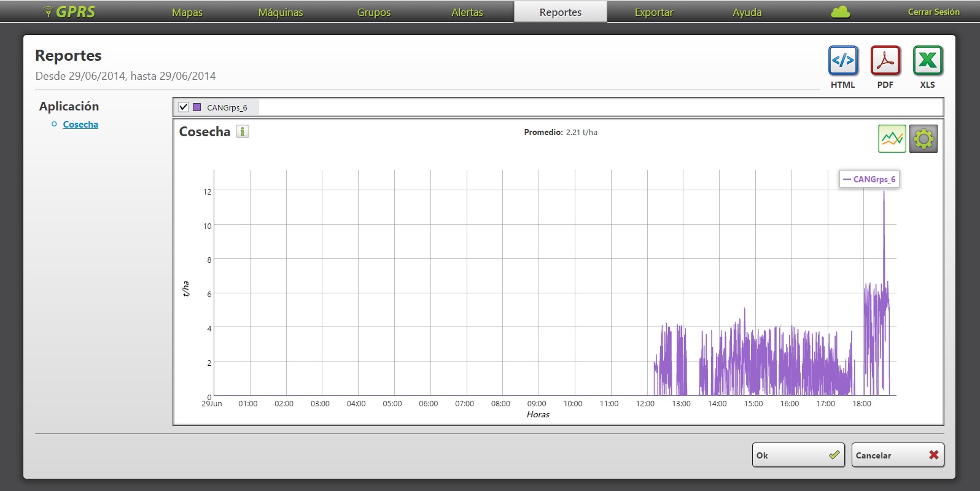The width and height of the screenshot is (980, 491).
Task: Export report to XLS spreadsheet
Action: pos(927,61)
